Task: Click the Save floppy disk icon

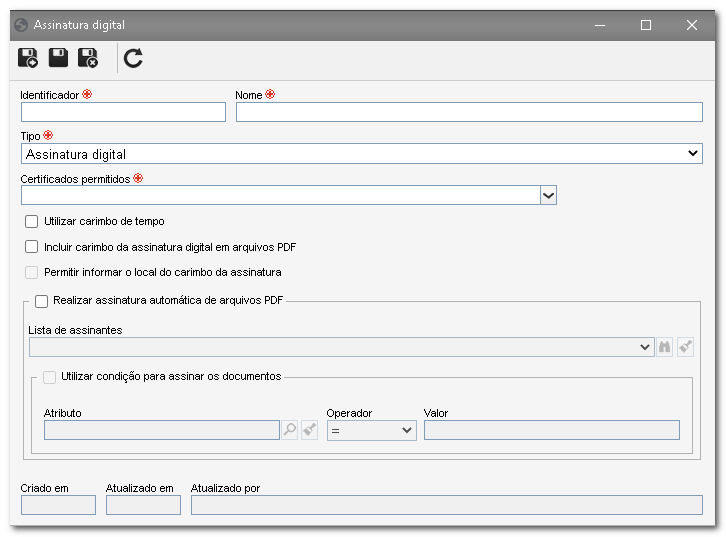Action: point(58,58)
